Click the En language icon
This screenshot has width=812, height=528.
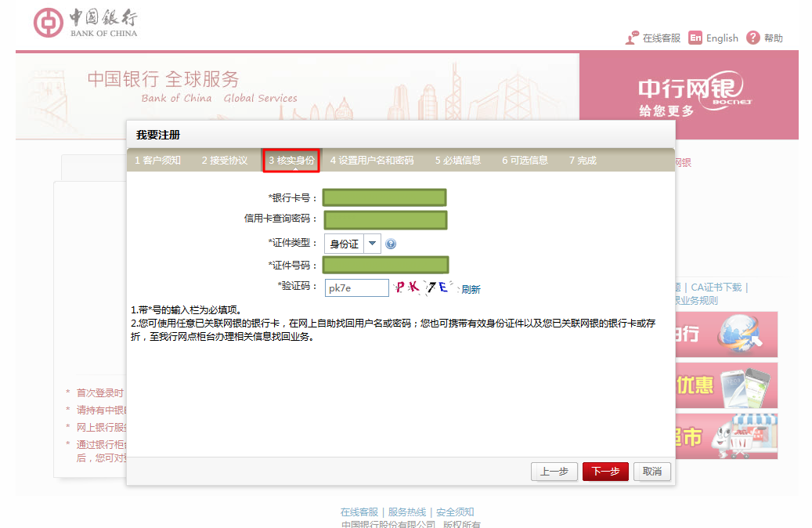[695, 38]
